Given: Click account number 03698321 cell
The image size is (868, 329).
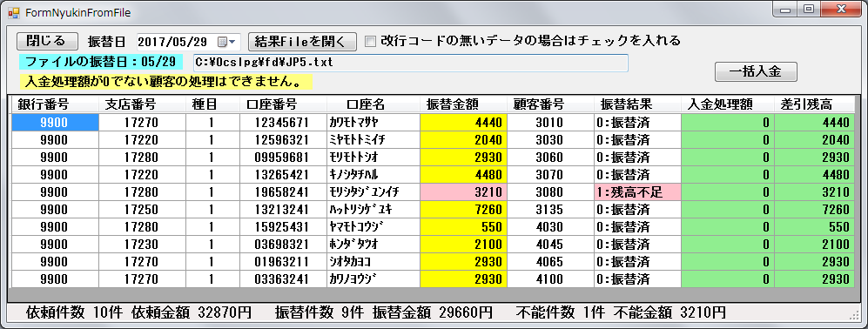Looking at the screenshot, I should tap(284, 245).
